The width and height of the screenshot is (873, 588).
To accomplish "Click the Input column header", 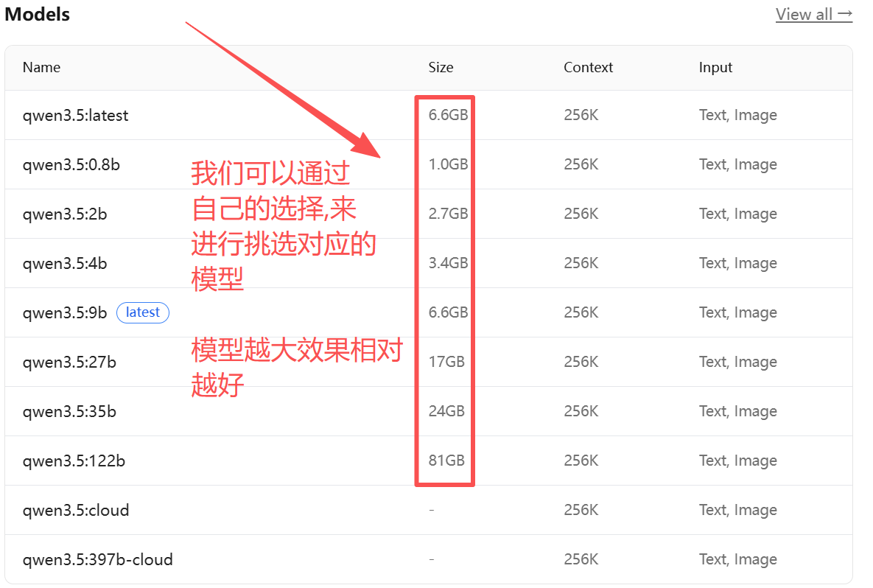I will 715,67.
